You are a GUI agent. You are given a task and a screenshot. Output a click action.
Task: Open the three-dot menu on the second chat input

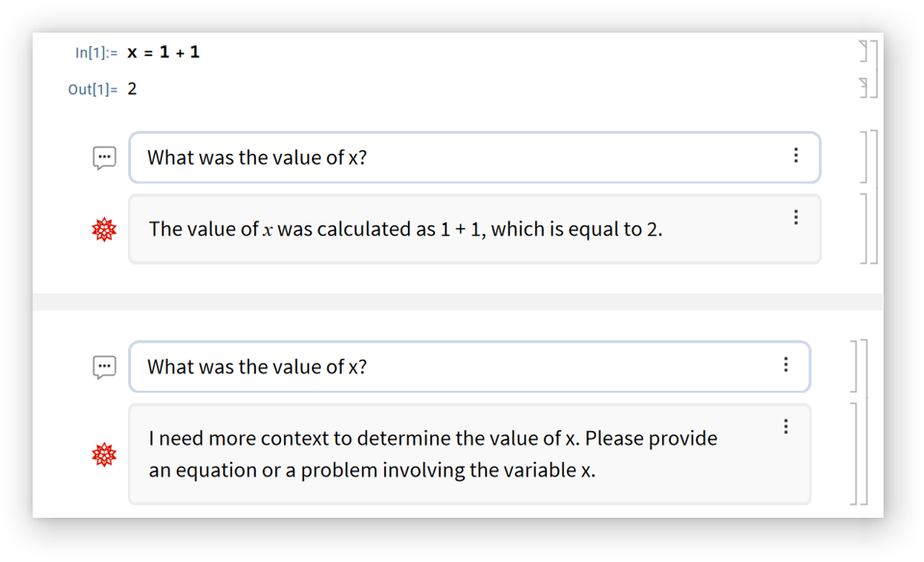(x=786, y=365)
